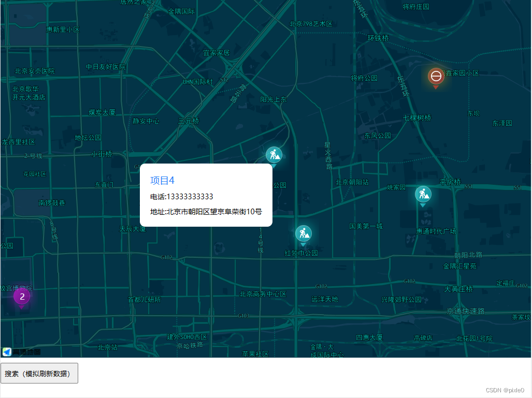Image resolution: width=532 pixels, height=398 pixels.
Task: Click the 将府公园 map label
Action: tap(364, 78)
